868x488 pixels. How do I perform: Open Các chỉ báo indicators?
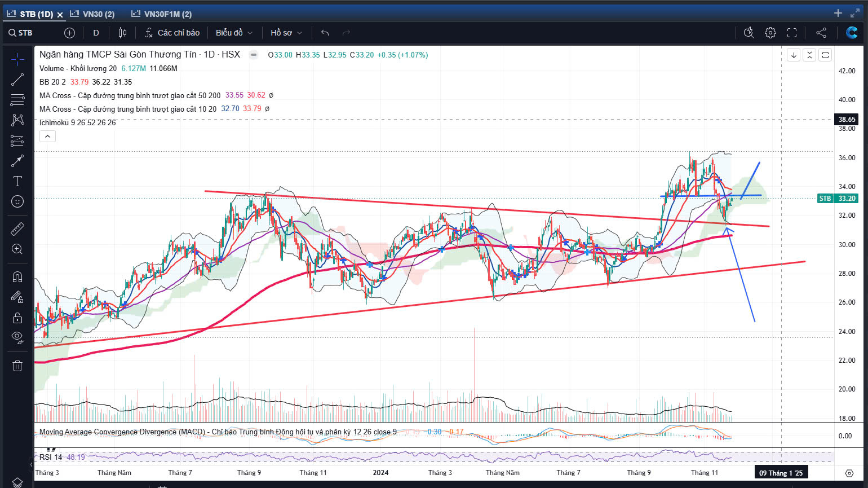(x=172, y=33)
